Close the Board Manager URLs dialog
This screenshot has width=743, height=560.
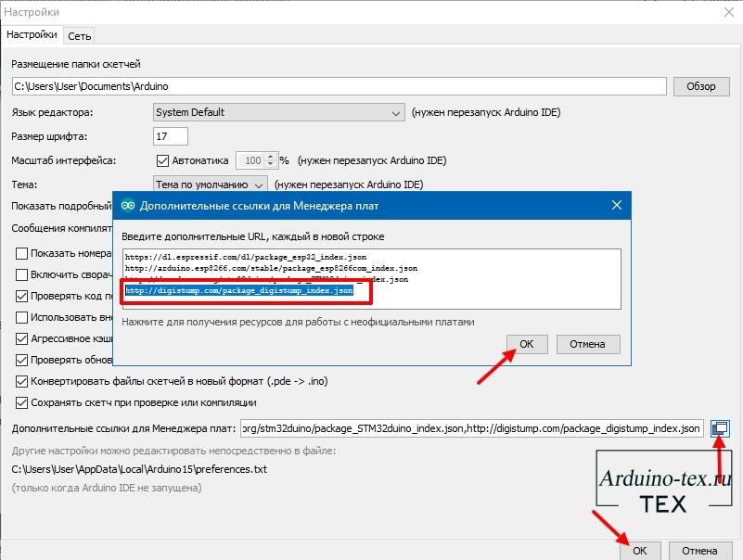(x=617, y=205)
